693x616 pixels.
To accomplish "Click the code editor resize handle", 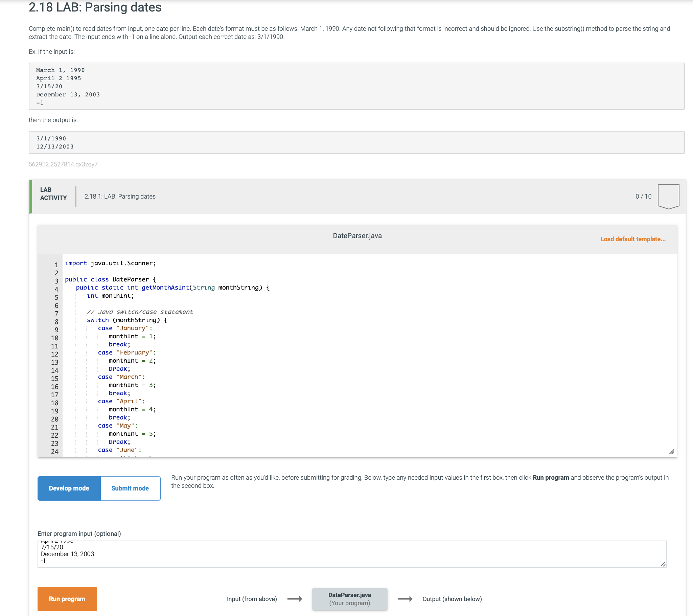I will tap(671, 451).
